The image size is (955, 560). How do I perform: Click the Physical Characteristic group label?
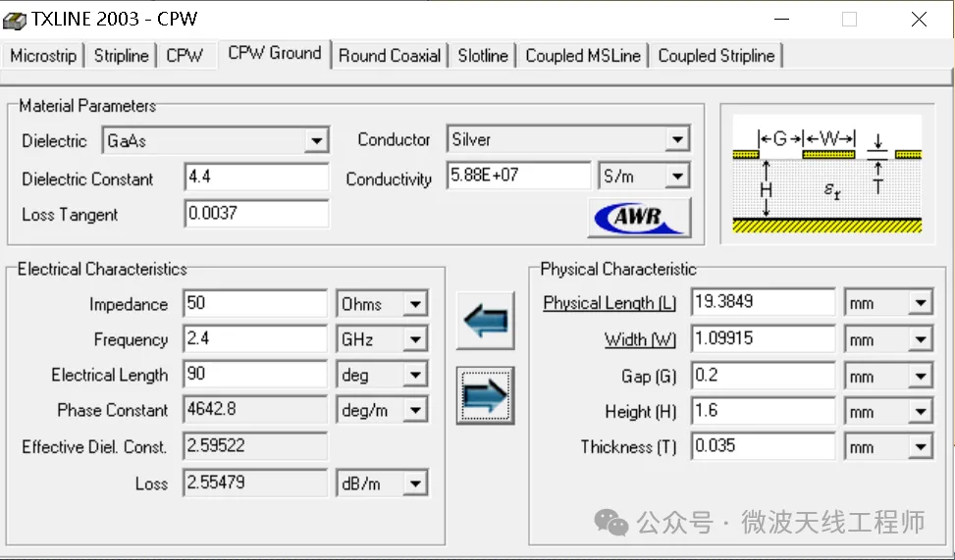click(618, 270)
